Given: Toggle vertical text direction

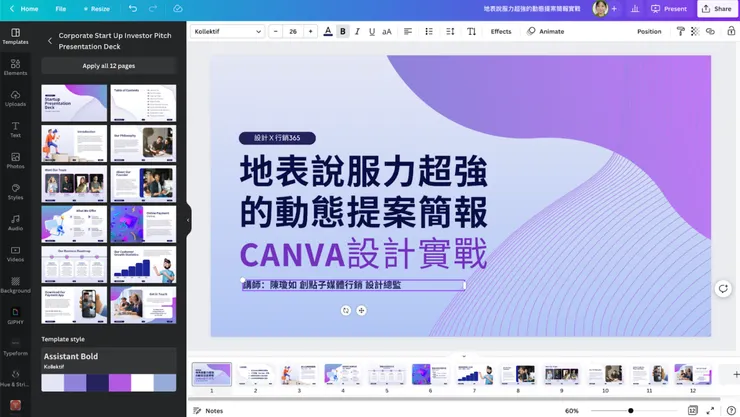Looking at the screenshot, I should (x=471, y=32).
